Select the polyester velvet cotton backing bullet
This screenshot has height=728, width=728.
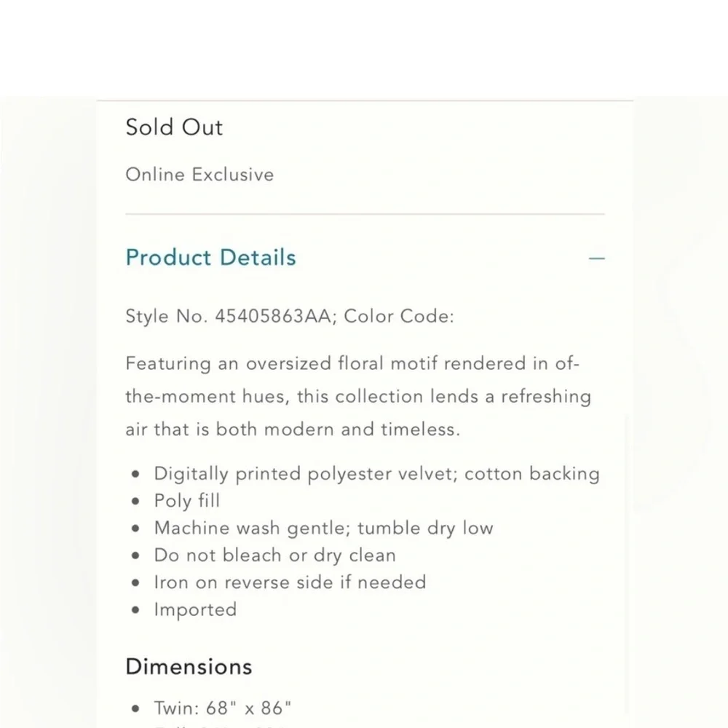pos(377,474)
